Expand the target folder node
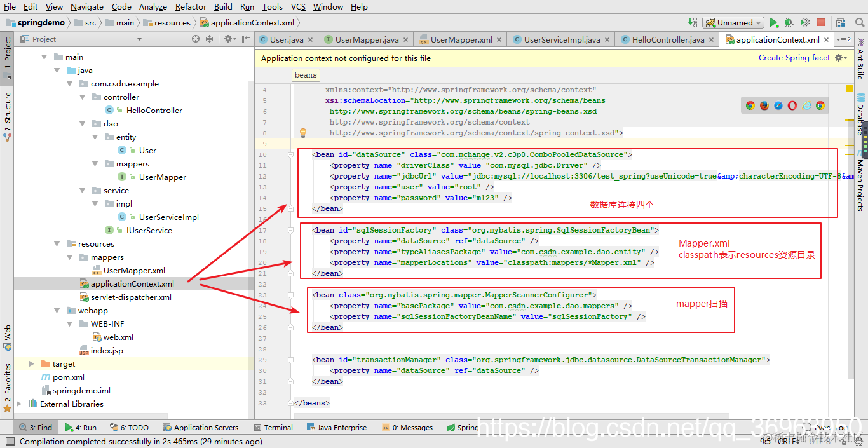Image resolution: width=868 pixels, height=448 pixels. (32, 364)
